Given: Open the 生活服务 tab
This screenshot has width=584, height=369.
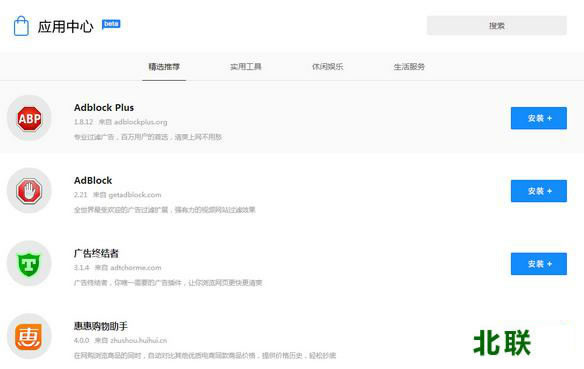Looking at the screenshot, I should pyautogui.click(x=409, y=67).
